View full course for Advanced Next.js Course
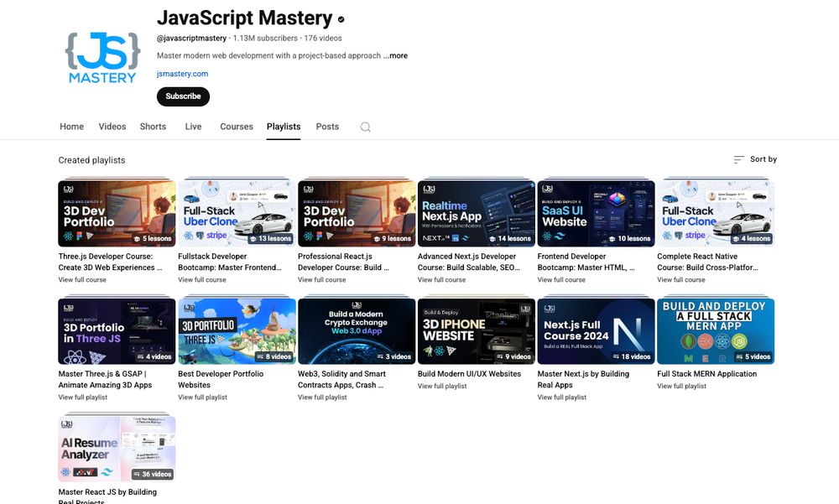Image resolution: width=839 pixels, height=504 pixels. [442, 280]
